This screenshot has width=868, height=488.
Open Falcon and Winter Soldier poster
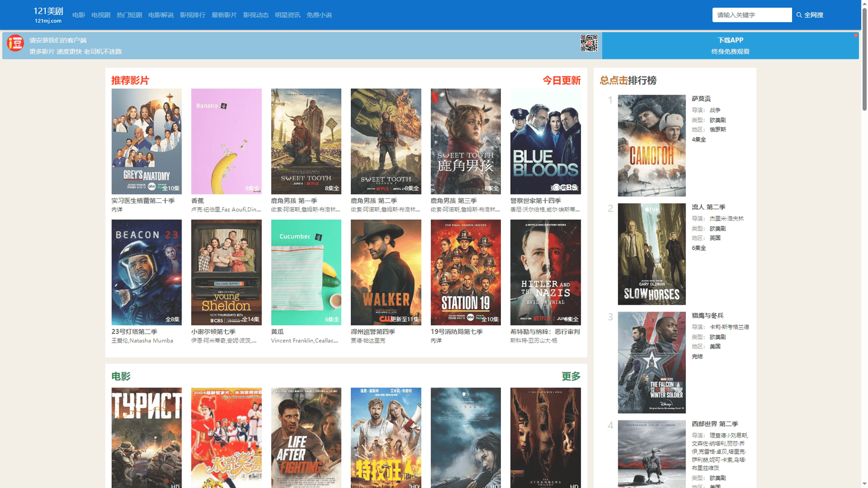click(652, 363)
